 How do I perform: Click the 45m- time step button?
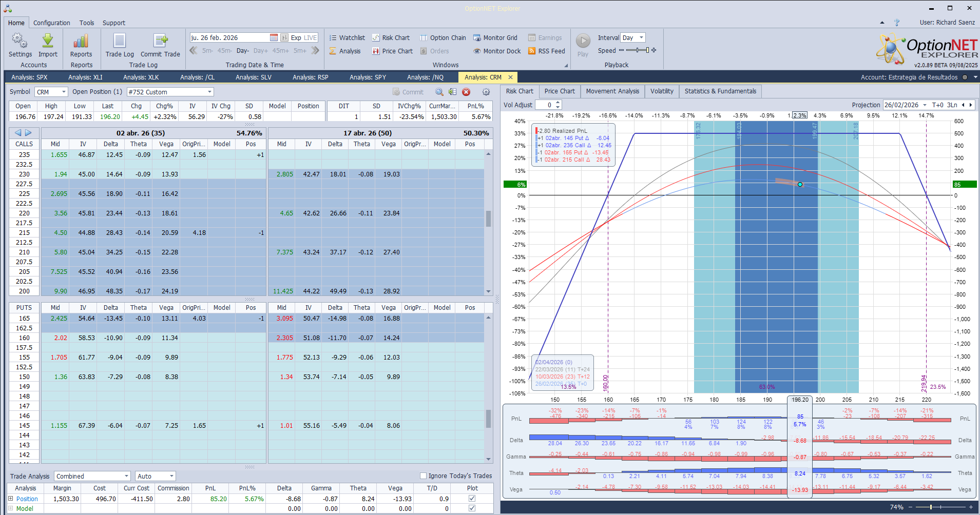click(x=224, y=51)
